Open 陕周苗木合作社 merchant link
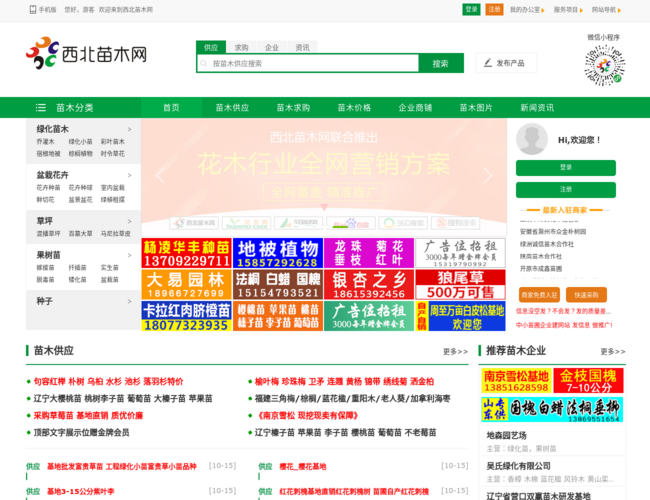Viewport: 650px width, 500px height. pyautogui.click(x=541, y=256)
